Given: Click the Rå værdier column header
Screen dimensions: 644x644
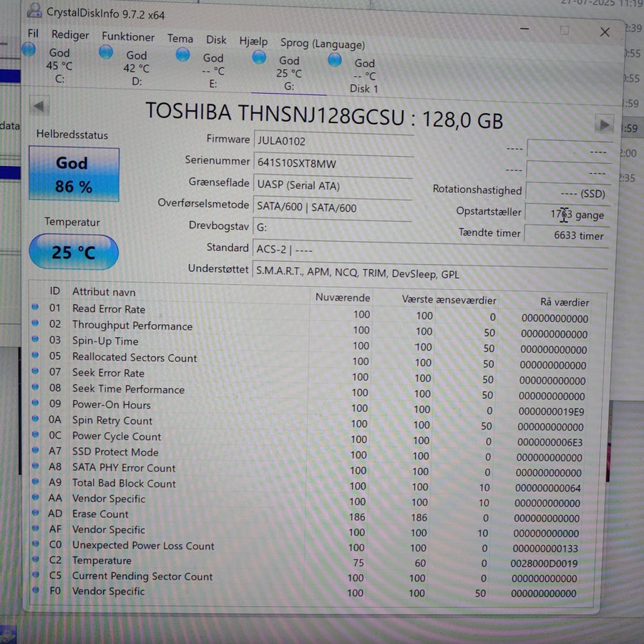Looking at the screenshot, I should point(565,302).
